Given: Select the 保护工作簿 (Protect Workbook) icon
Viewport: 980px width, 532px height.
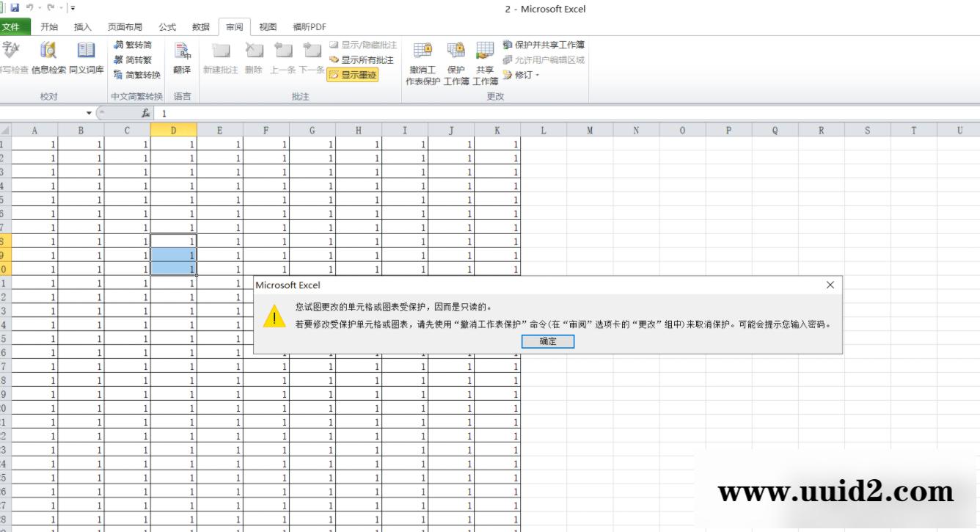Looking at the screenshot, I should (456, 61).
